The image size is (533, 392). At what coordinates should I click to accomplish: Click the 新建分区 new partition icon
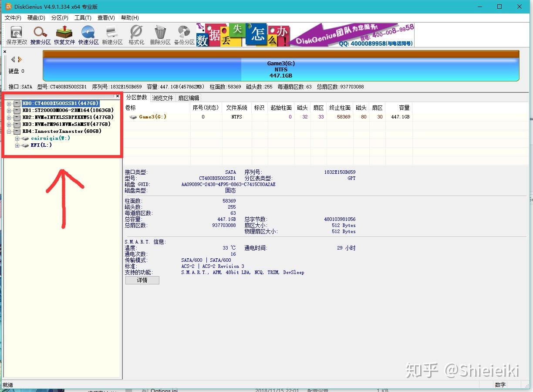[112, 35]
